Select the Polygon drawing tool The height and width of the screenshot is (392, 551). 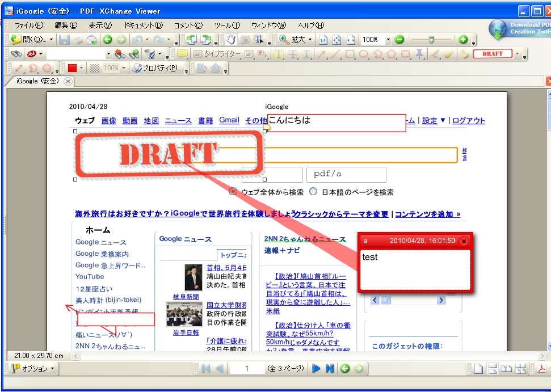(392, 54)
